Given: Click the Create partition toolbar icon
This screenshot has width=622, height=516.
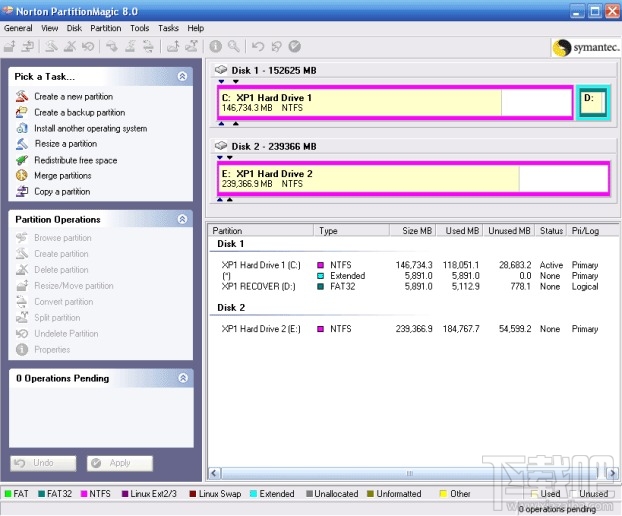Looking at the screenshot, I should click(x=51, y=47).
